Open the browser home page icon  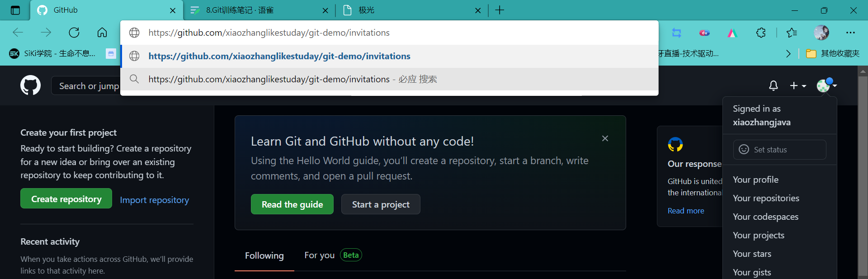point(102,33)
